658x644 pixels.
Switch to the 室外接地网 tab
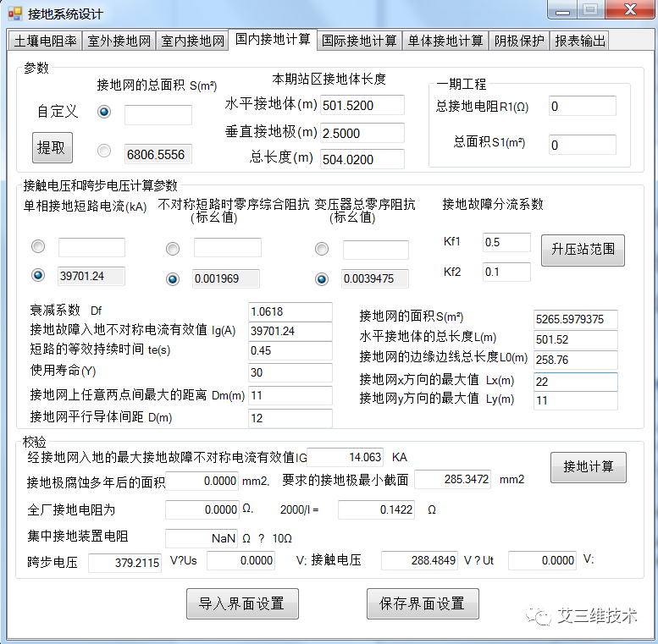[119, 41]
